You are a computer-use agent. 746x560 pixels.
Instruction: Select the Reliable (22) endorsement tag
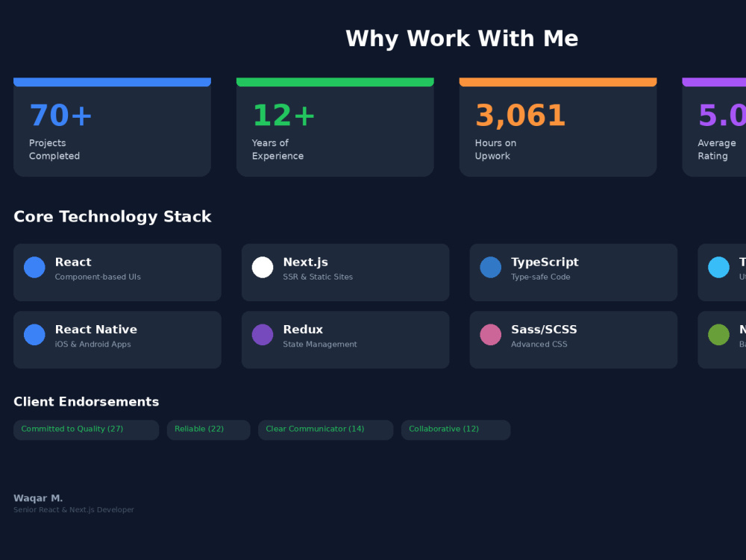(x=208, y=430)
